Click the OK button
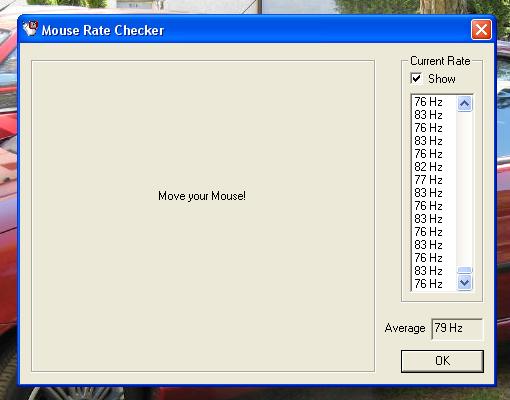This screenshot has height=400, width=510. (442, 361)
